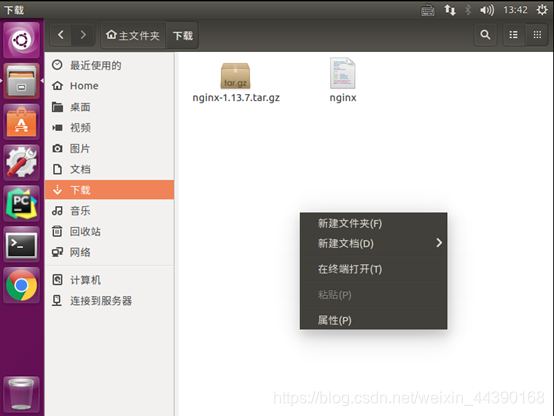Open System Settings gear-and-wrench icon
554x416 pixels.
click(22, 163)
